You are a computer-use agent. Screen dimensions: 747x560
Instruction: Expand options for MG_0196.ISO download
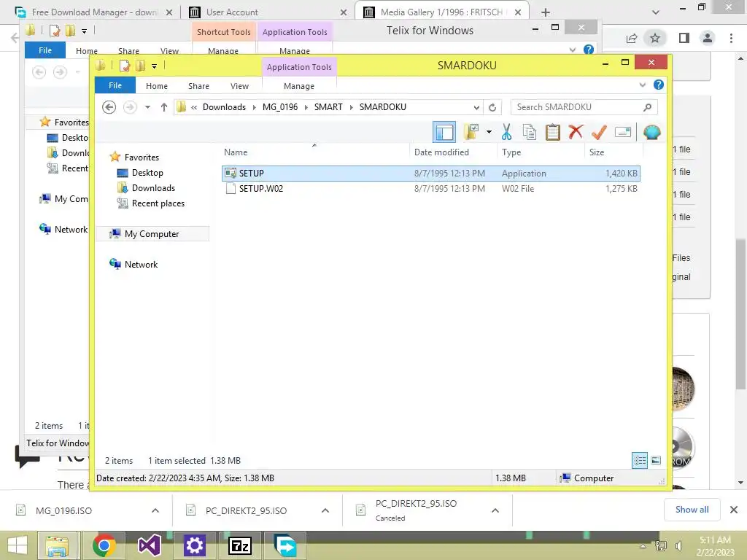pyautogui.click(x=155, y=510)
